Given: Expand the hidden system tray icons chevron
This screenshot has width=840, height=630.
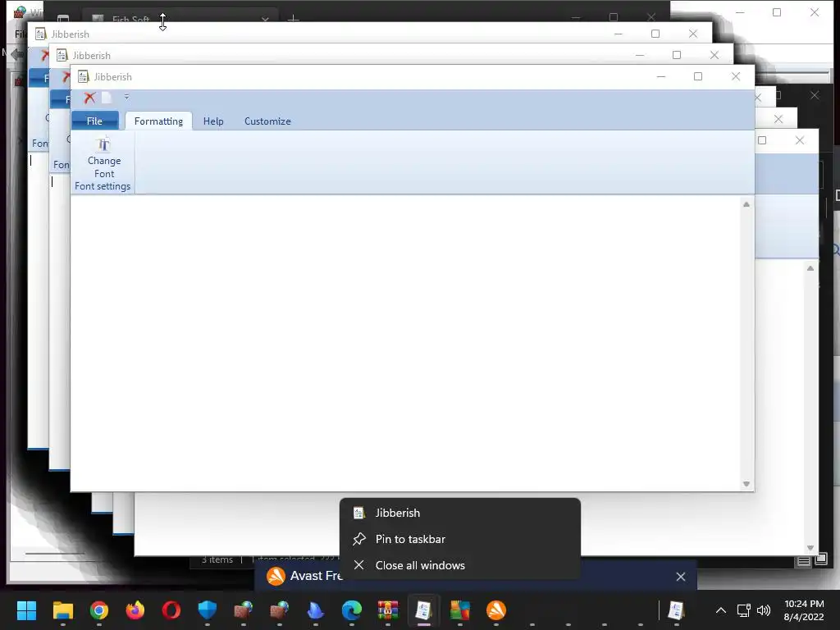Looking at the screenshot, I should (721, 610).
